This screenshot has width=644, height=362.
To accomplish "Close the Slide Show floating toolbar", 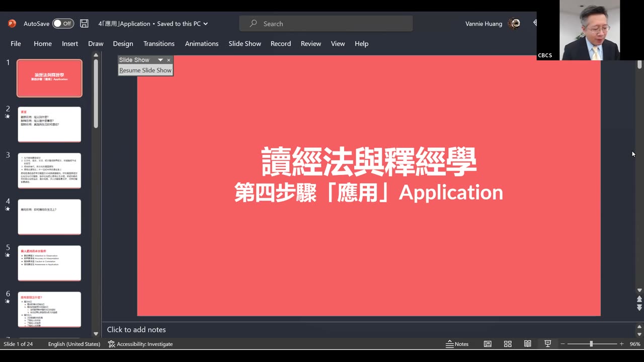I will click(169, 60).
